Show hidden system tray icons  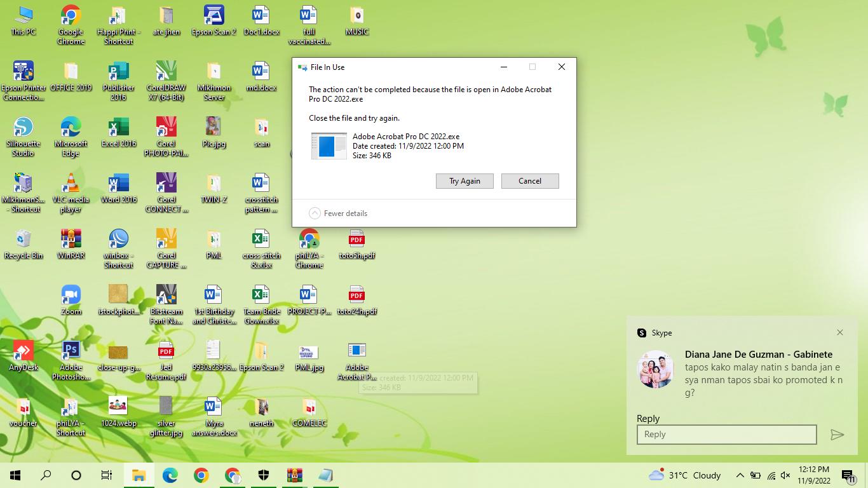pyautogui.click(x=740, y=475)
